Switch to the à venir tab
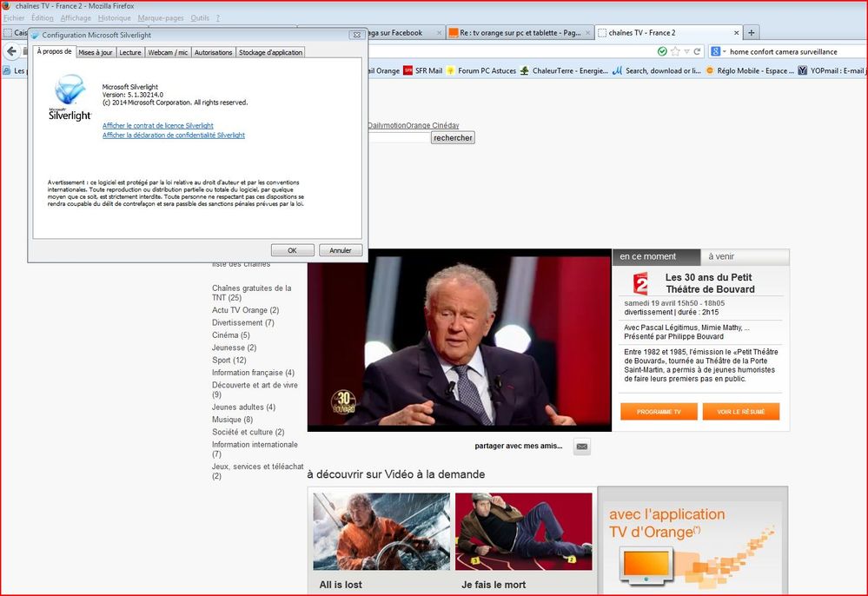The width and height of the screenshot is (868, 596). pos(721,257)
